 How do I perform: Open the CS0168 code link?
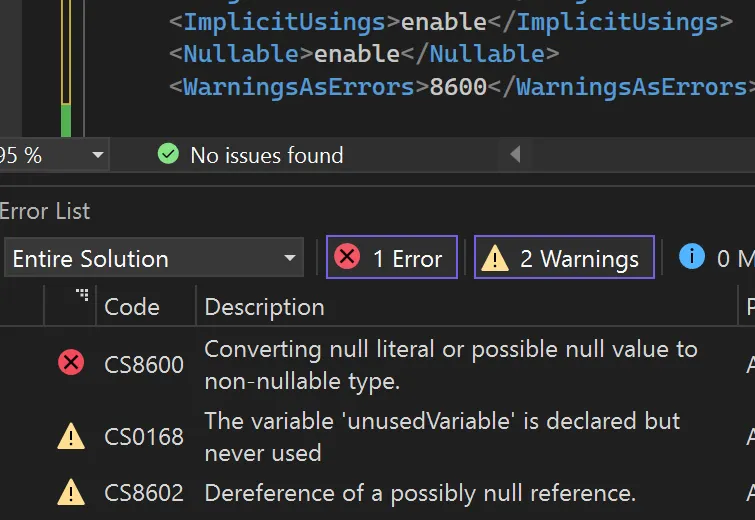click(x=143, y=437)
